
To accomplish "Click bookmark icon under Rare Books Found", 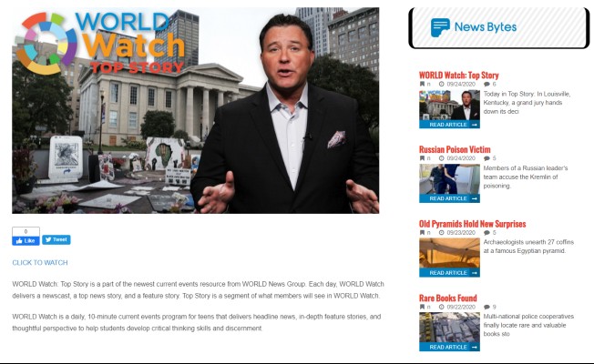I will (422, 307).
